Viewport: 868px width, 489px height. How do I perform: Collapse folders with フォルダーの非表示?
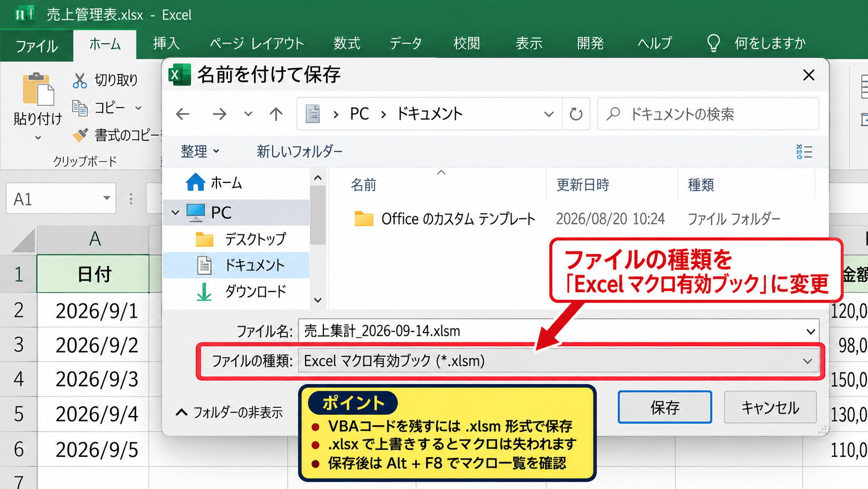point(229,413)
